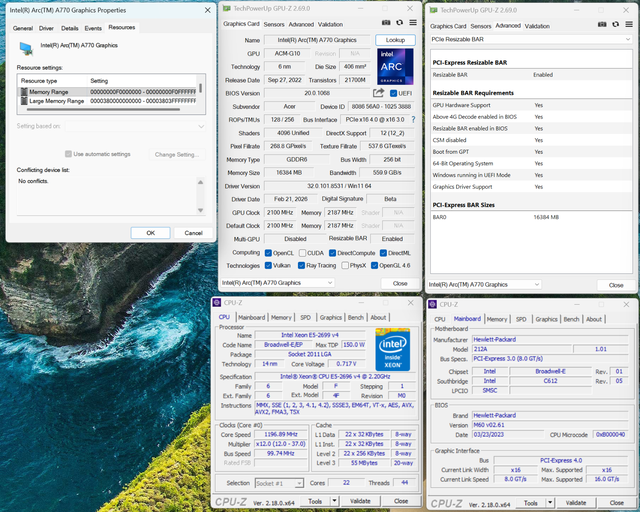Click scroll up arrow in Conflicting device list
Screen dimensions: 640x512
[x=200, y=182]
